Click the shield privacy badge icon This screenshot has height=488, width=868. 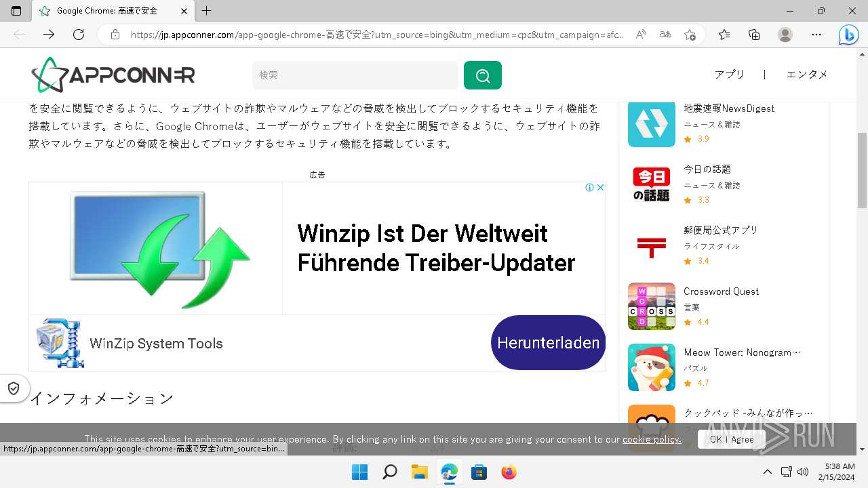[13, 388]
